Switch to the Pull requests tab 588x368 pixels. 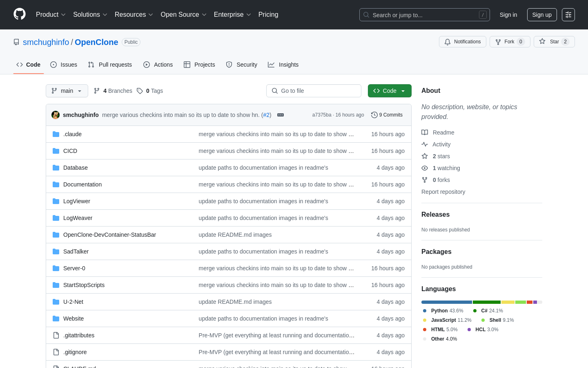(x=110, y=65)
